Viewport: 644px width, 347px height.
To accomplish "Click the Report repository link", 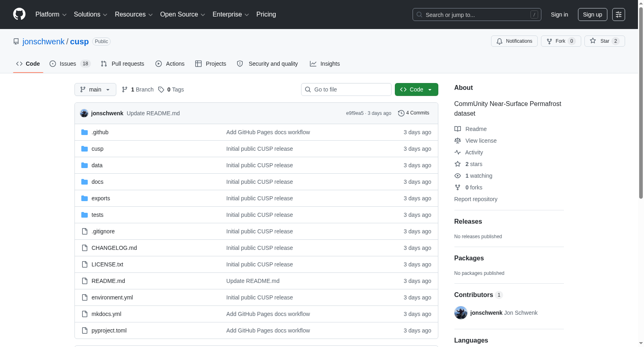I will pyautogui.click(x=476, y=199).
